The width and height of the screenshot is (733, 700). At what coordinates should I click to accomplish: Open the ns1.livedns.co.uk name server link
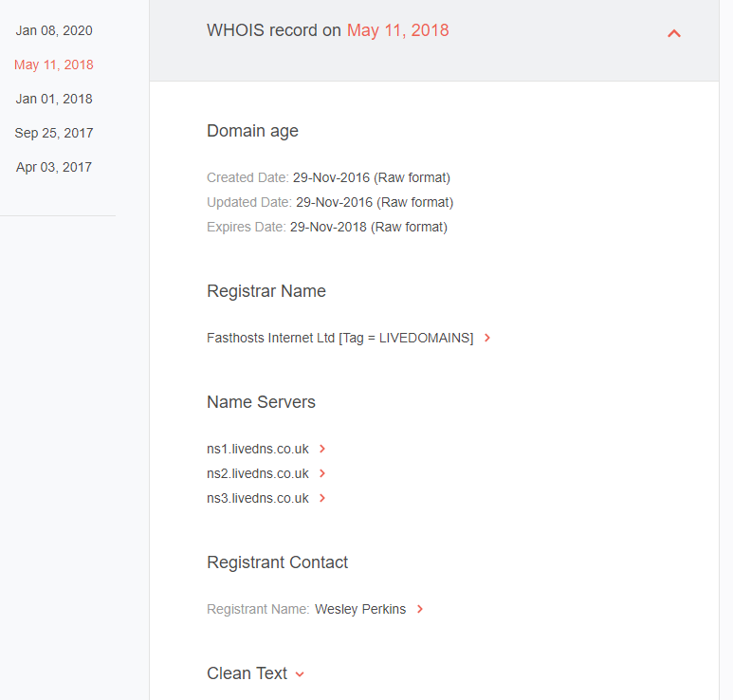[258, 449]
